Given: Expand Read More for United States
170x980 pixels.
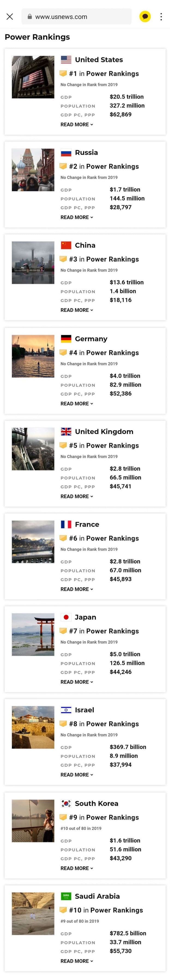Looking at the screenshot, I should 77,124.
